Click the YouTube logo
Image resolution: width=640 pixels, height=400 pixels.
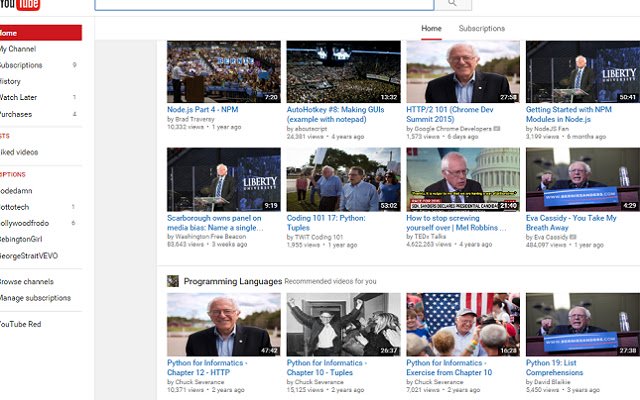[x=20, y=5]
